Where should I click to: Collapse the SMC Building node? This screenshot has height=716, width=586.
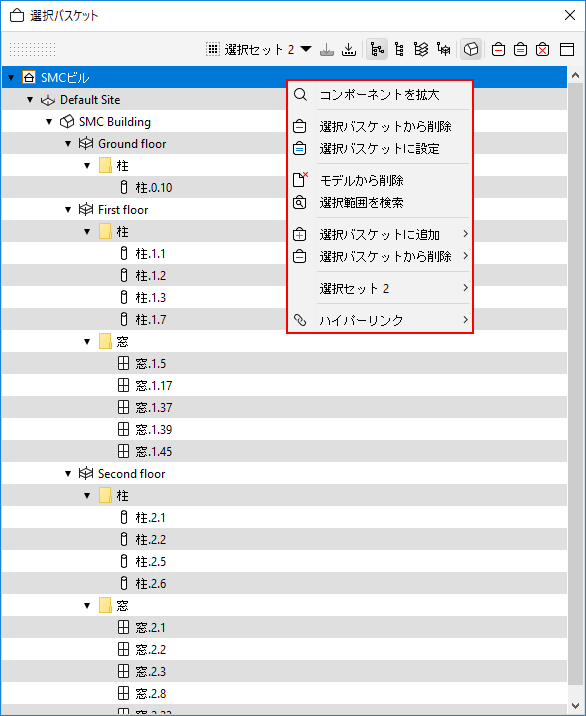pos(49,121)
